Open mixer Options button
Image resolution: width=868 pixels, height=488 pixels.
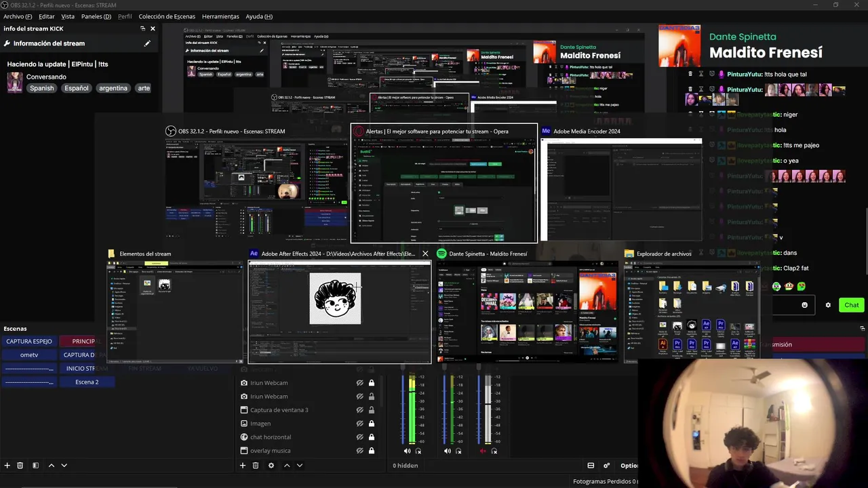[x=629, y=466]
